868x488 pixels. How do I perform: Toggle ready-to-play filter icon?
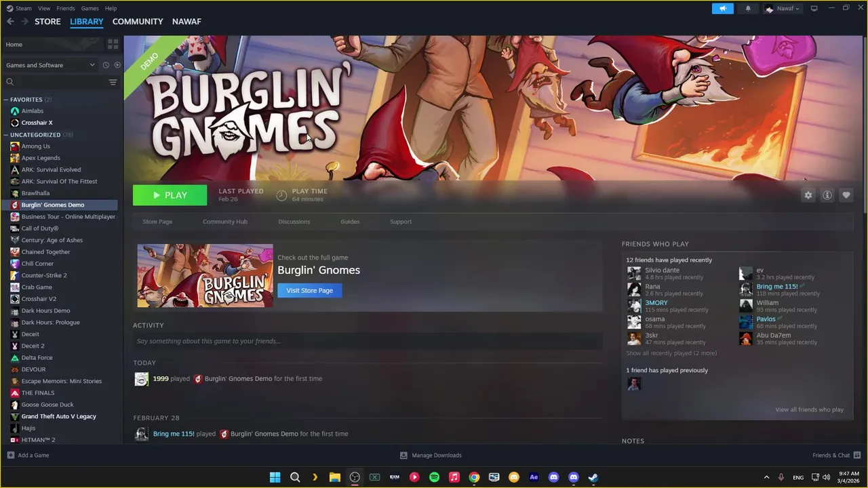coord(117,65)
